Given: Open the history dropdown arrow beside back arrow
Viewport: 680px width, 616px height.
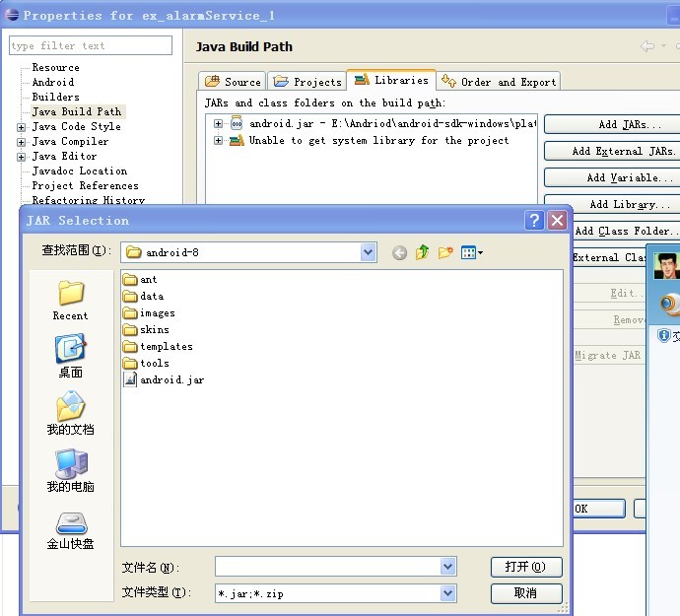Looking at the screenshot, I should [x=663, y=46].
